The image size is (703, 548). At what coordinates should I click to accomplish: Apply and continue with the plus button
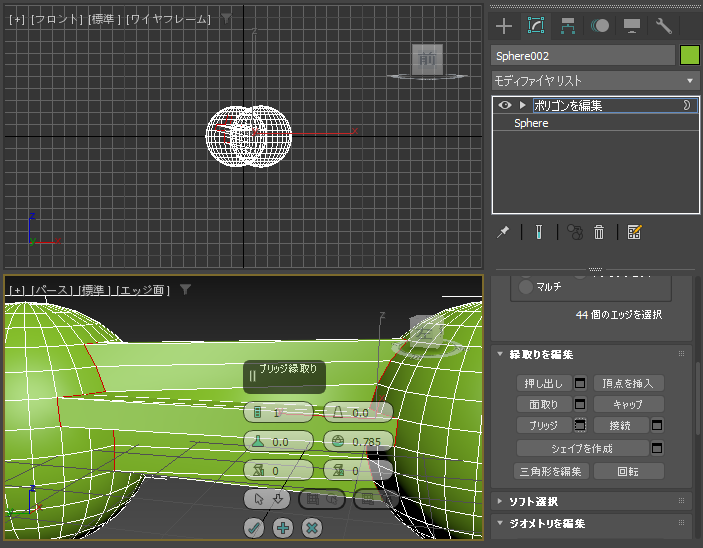click(x=283, y=528)
